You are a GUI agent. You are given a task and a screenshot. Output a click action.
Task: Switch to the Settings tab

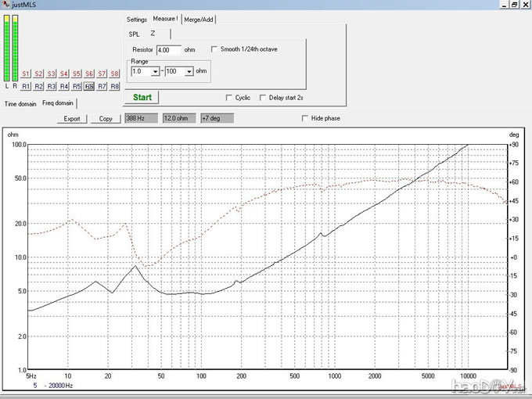(137, 19)
